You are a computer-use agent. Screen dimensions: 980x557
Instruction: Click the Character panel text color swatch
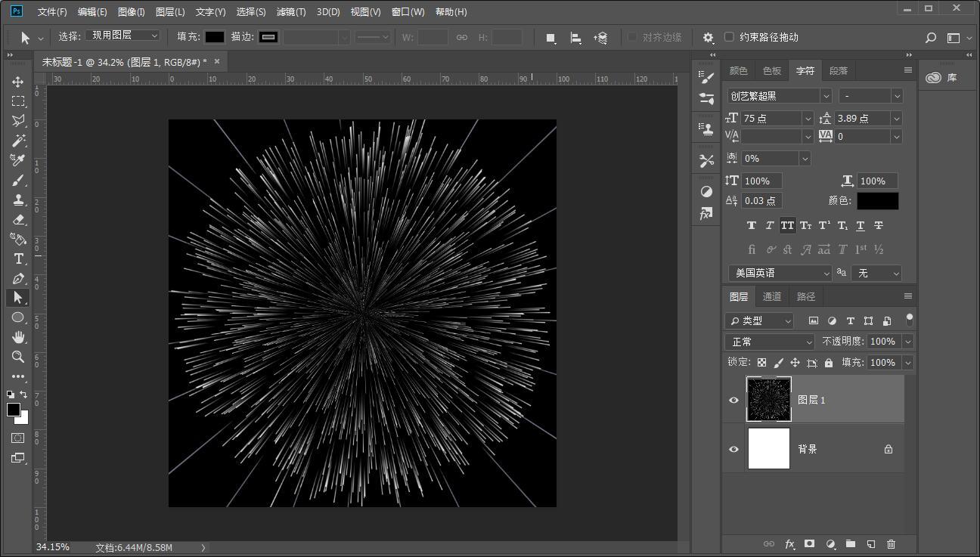[x=878, y=201]
